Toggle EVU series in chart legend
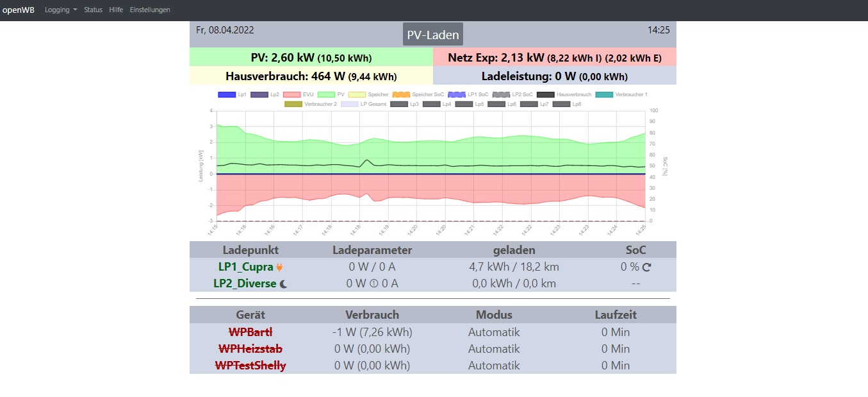Viewport: 868px width, 397px height. 298,94
